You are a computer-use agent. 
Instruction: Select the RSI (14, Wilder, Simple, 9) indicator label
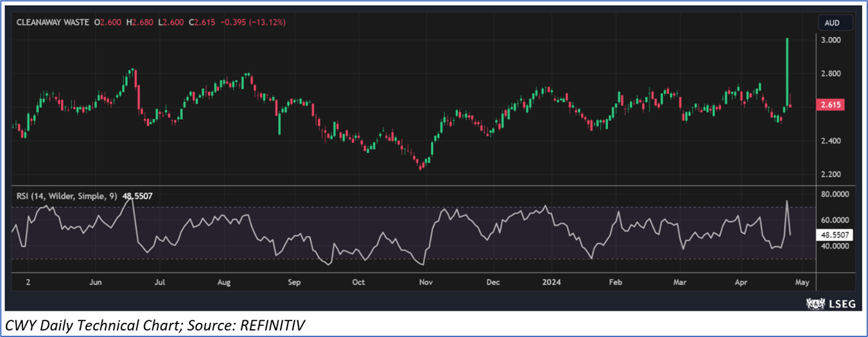(x=67, y=196)
